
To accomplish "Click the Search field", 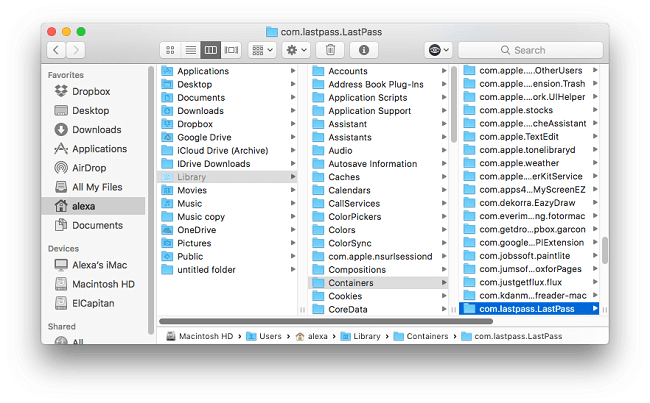I will [x=531, y=50].
